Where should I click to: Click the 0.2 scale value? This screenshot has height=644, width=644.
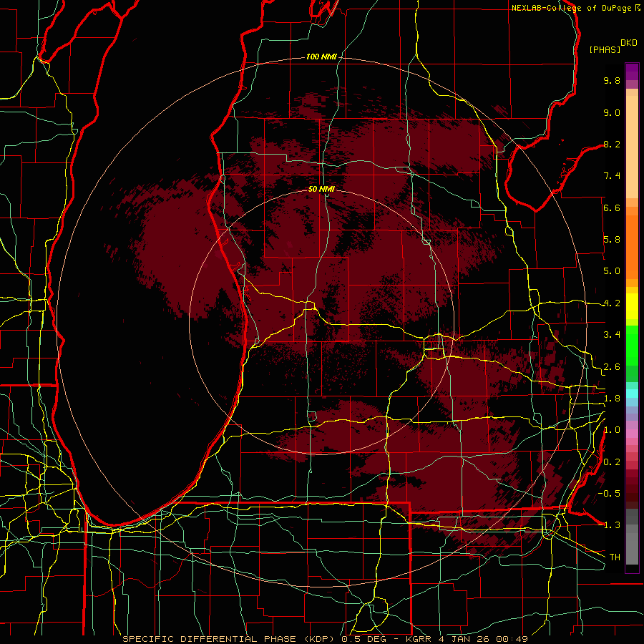click(612, 462)
